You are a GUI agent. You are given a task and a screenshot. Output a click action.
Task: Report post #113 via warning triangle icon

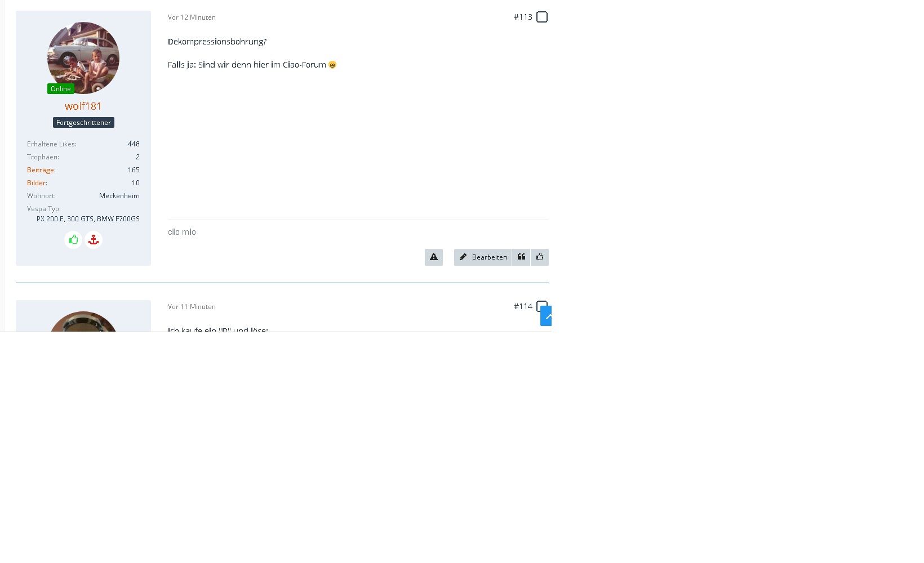(434, 257)
